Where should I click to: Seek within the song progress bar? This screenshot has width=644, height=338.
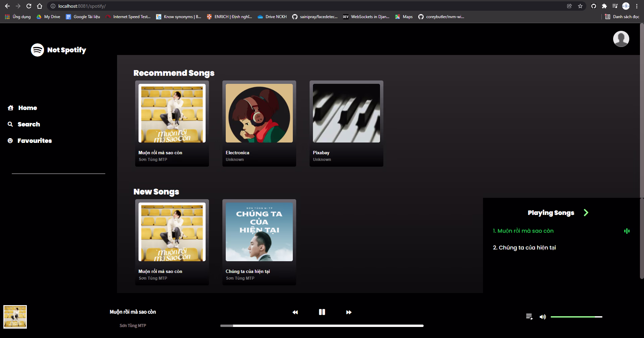tap(322, 326)
